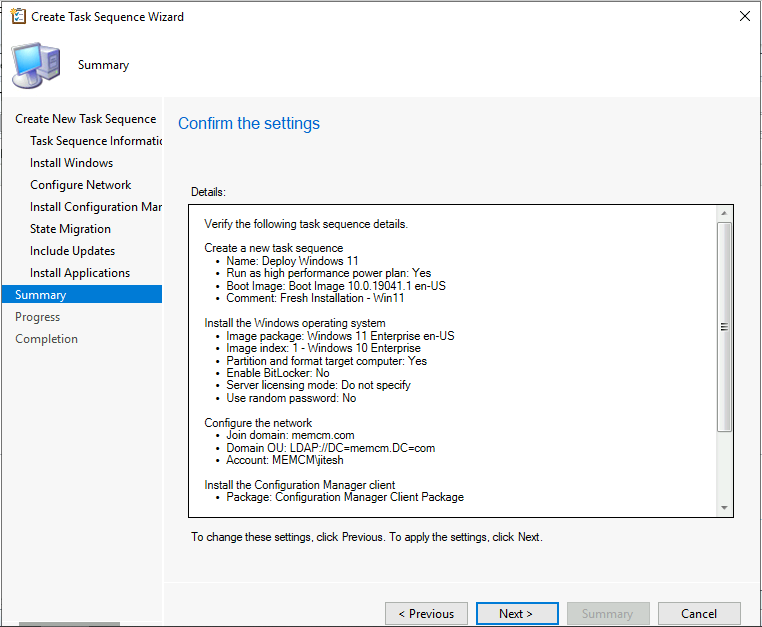Click 'Partition and format target computer: Yes'
This screenshot has width=762, height=627.
tap(327, 361)
